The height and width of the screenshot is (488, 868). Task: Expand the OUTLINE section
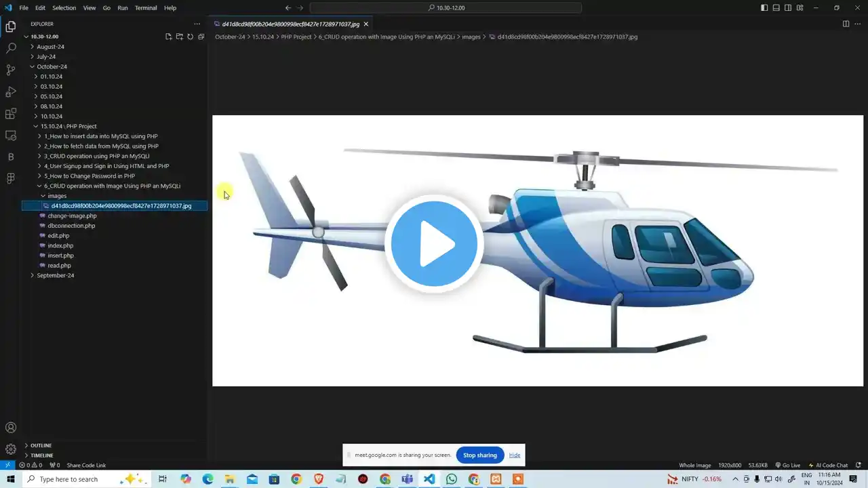pos(41,445)
